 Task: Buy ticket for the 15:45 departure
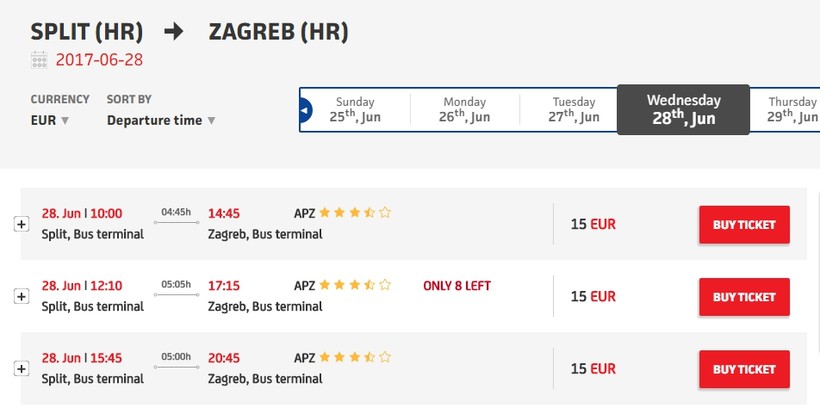point(743,369)
